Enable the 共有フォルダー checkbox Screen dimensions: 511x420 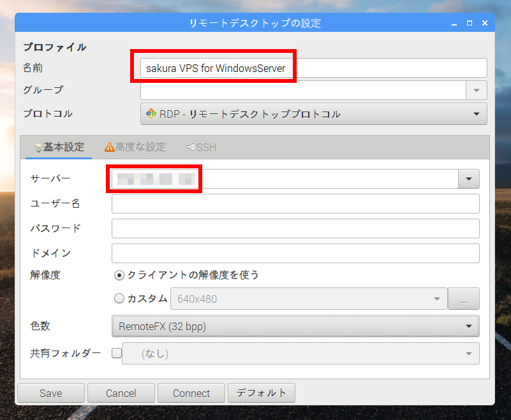click(x=117, y=353)
